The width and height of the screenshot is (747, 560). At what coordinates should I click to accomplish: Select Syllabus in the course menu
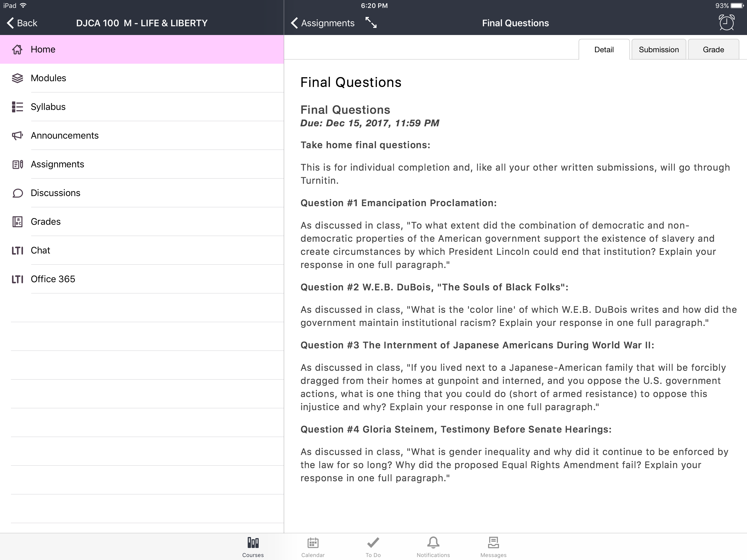[x=142, y=107]
